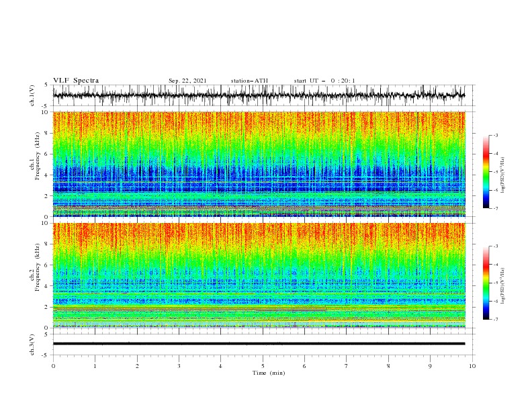Click the ch.2 spectrogram panel

[x=259, y=275]
